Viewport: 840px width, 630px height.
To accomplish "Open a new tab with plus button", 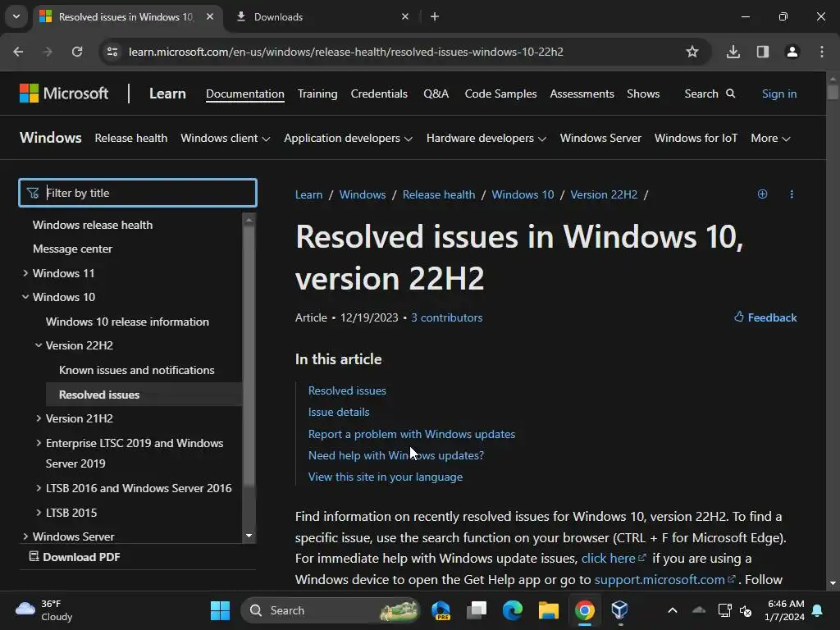I will tap(435, 16).
